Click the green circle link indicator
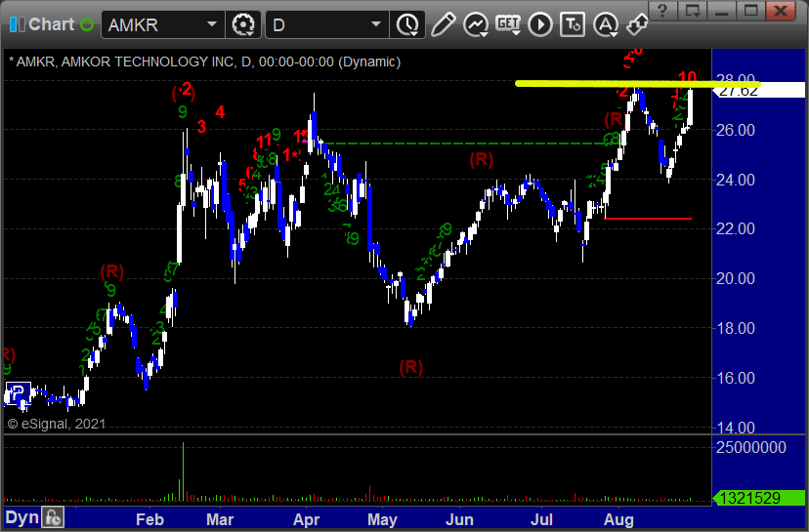The image size is (809, 532). coord(87,24)
